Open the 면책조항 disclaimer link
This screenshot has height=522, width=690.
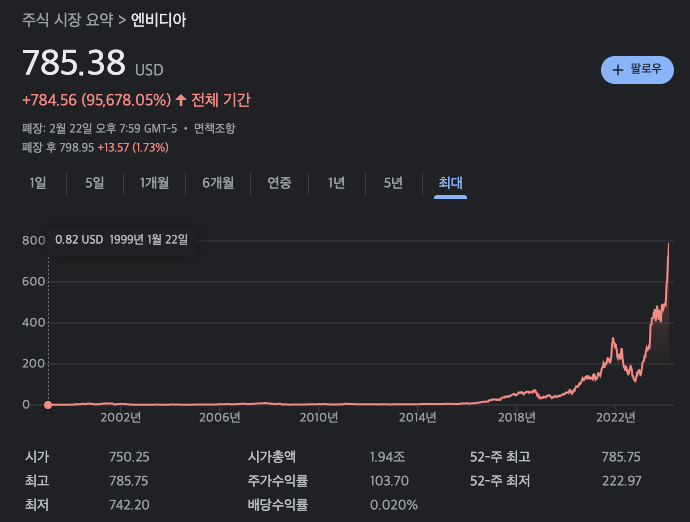click(x=215, y=129)
